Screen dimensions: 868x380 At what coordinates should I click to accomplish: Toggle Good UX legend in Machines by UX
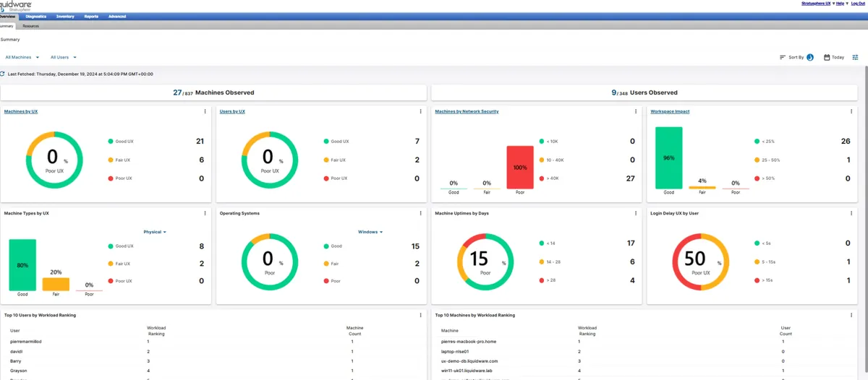click(x=119, y=142)
